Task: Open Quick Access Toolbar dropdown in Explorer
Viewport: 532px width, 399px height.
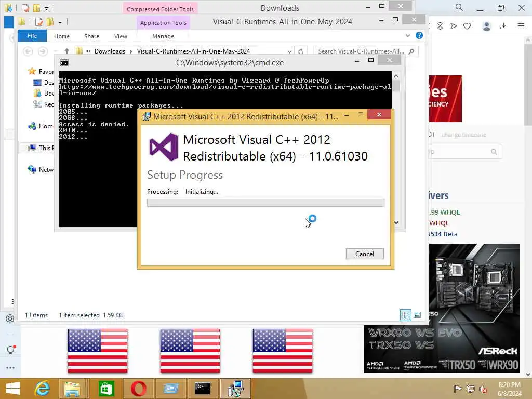Action: 60,22
